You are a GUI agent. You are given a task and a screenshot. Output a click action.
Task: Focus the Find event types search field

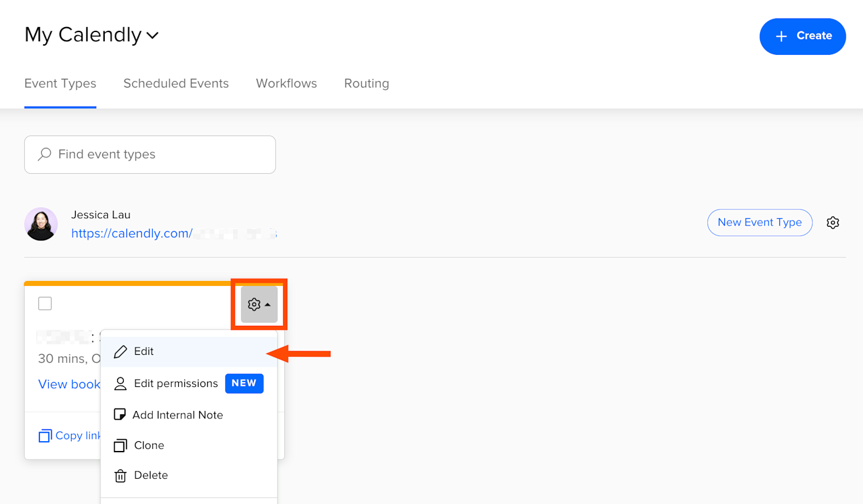click(x=150, y=155)
